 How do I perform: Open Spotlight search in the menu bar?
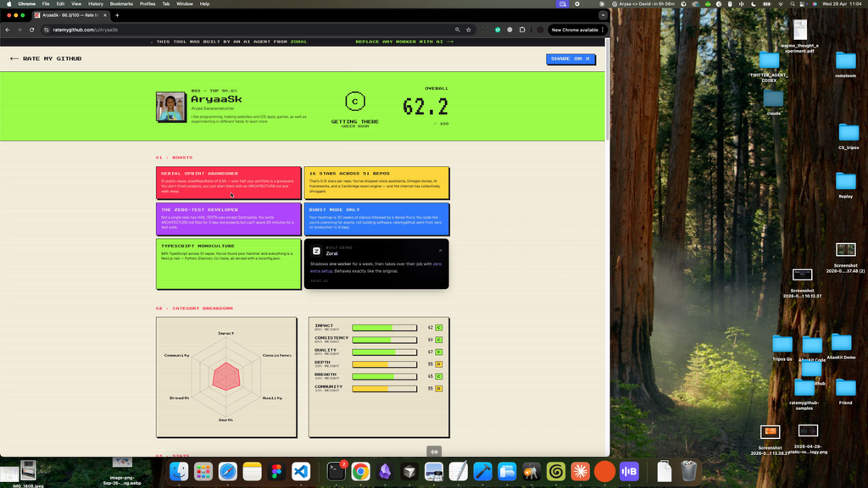tap(793, 4)
